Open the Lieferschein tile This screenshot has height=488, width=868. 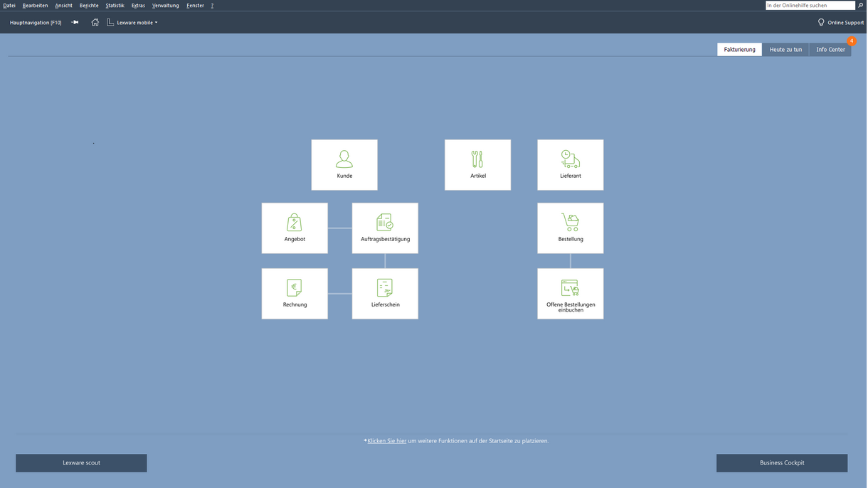[x=385, y=294]
